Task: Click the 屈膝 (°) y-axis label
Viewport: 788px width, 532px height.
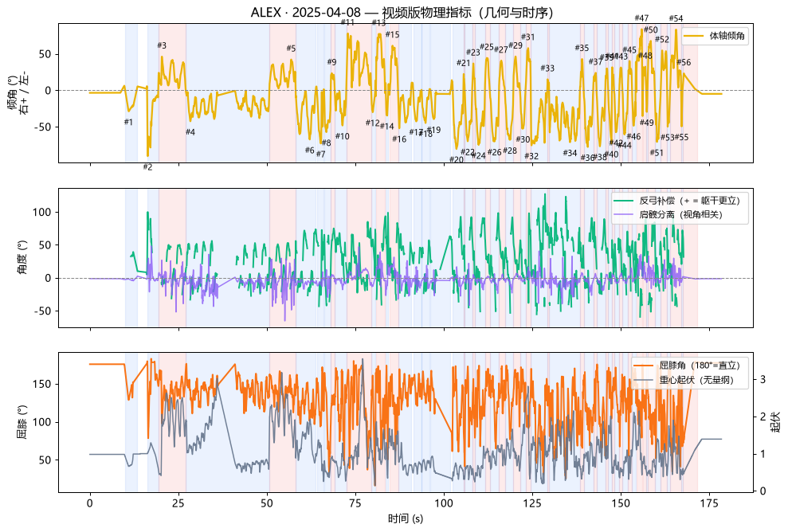Action: tap(22, 422)
